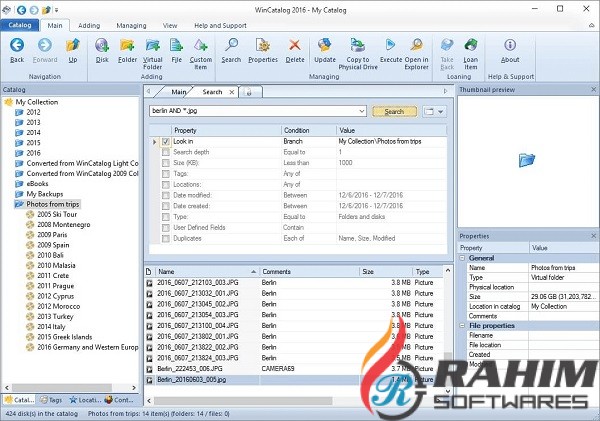Switch to the Managing ribbon tab
Image resolution: width=600 pixels, height=421 pixels.
coord(131,26)
